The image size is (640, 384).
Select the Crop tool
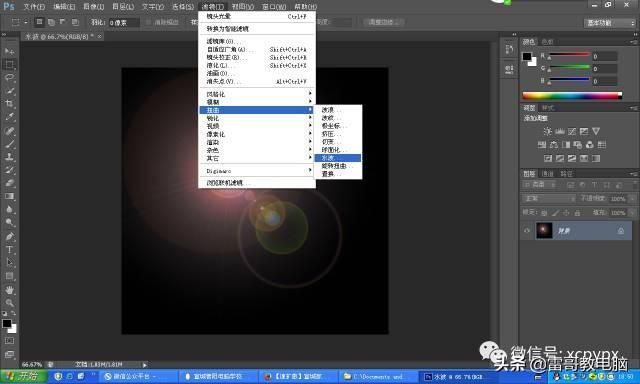pos(9,104)
